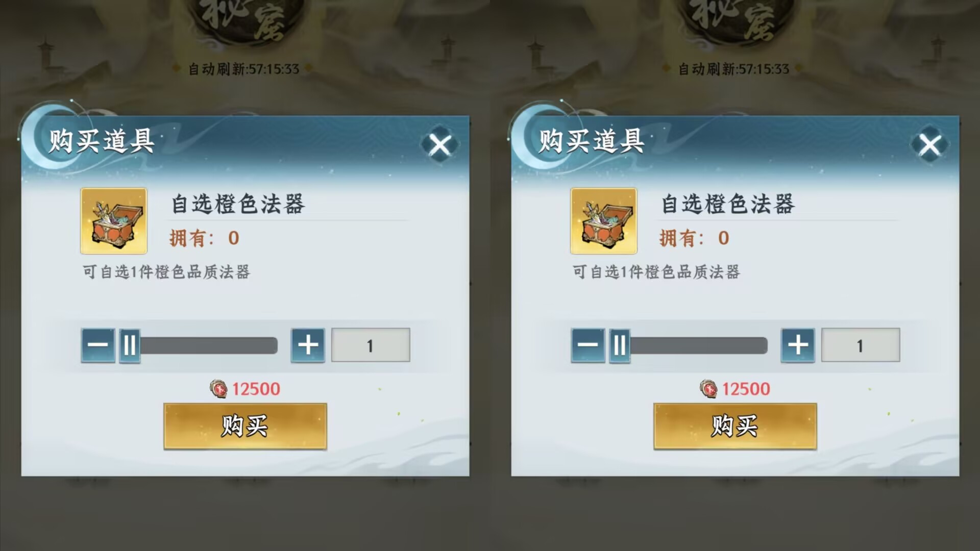
Task: Close the right 购买道具 dialog
Action: coord(929,145)
